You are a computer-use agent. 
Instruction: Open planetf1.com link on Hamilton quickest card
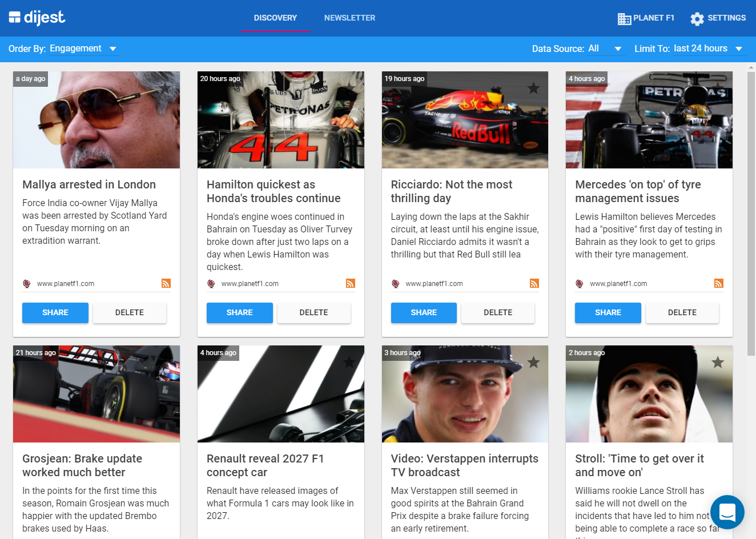[250, 284]
